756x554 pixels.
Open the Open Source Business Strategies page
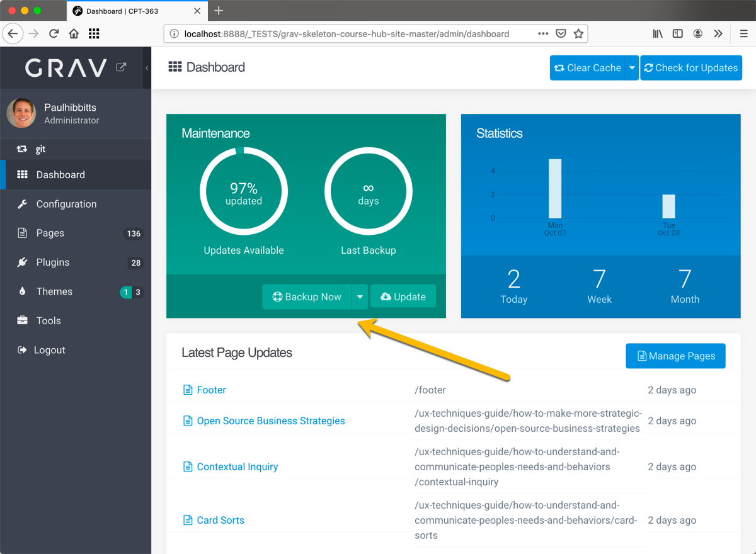270,421
